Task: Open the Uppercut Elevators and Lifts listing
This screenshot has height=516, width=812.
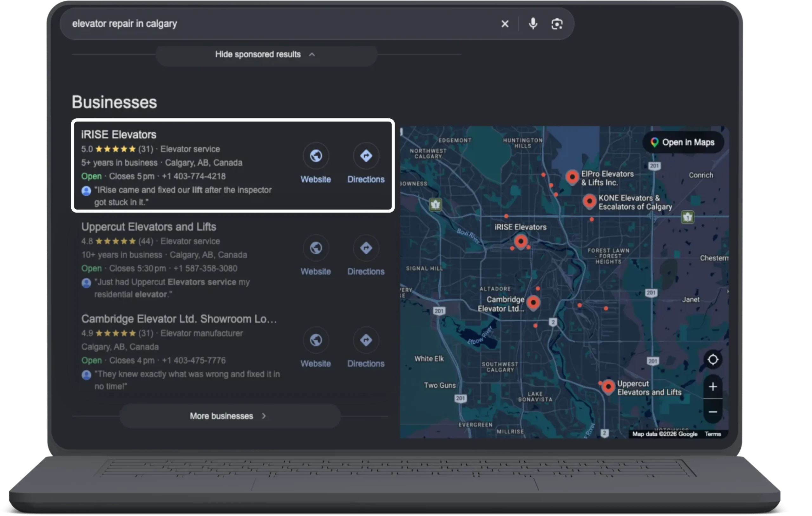Action: pyautogui.click(x=148, y=227)
